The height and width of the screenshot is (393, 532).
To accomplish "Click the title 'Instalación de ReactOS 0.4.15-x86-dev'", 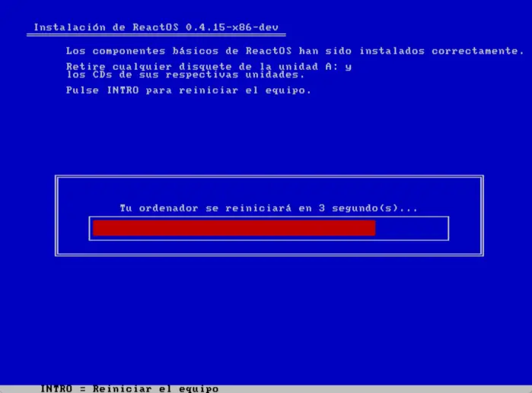I will point(156,27).
